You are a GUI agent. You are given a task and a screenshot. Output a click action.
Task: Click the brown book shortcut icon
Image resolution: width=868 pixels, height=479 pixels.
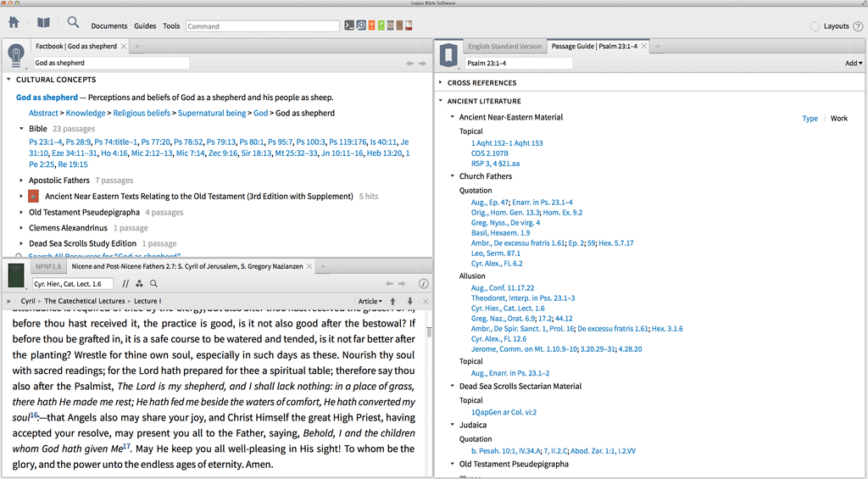tap(399, 25)
